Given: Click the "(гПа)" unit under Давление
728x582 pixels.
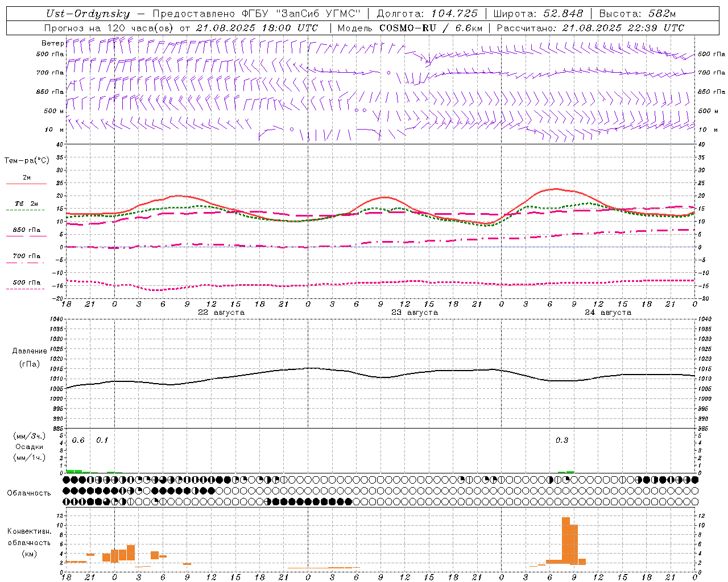Looking at the screenshot, I should pos(30,364).
